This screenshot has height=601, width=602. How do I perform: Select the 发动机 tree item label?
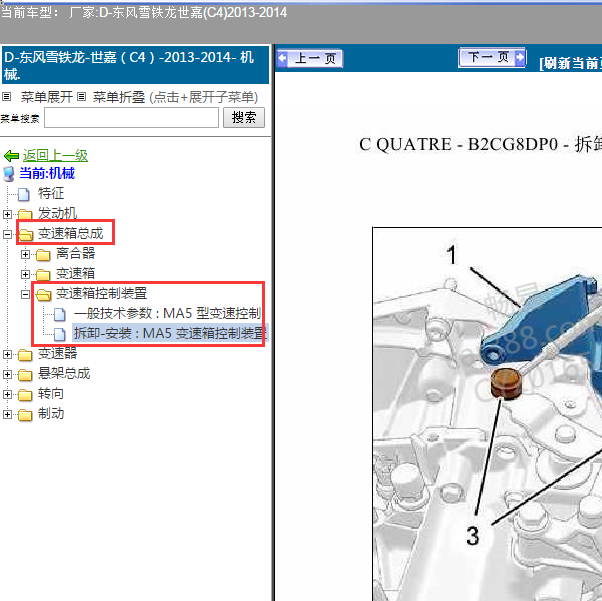[x=57, y=213]
